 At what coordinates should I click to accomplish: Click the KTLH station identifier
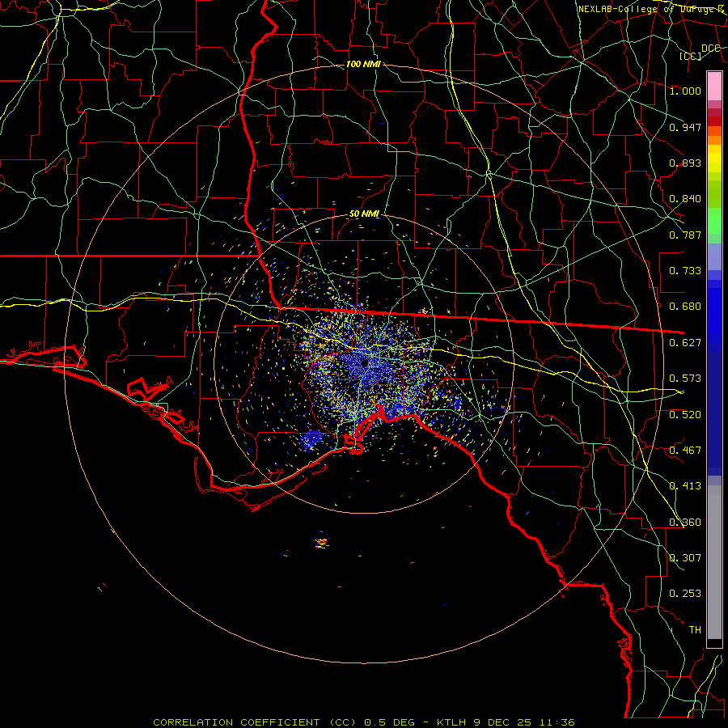(453, 722)
